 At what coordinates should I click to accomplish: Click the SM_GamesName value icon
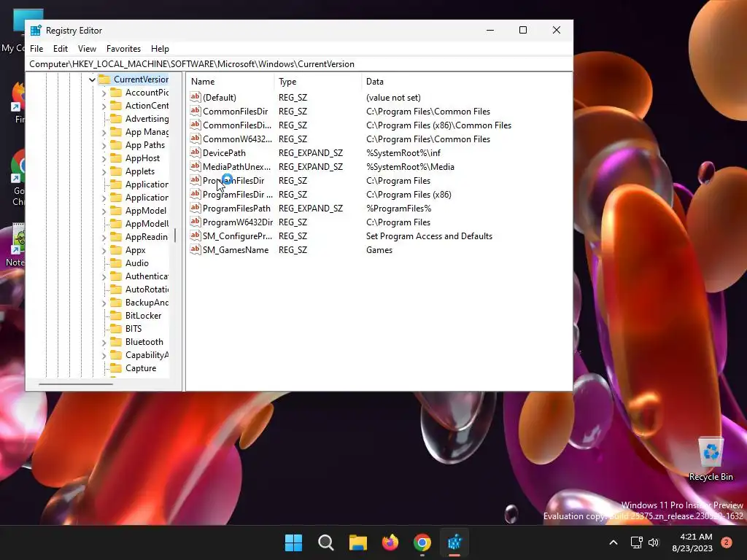tap(196, 249)
